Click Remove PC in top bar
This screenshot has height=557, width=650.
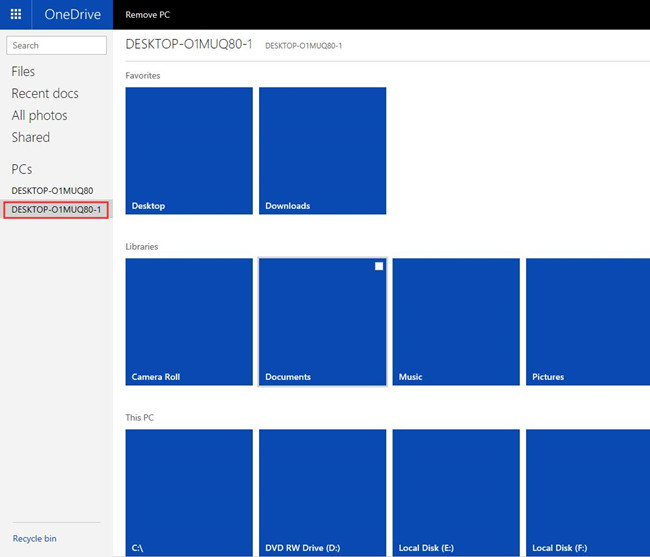click(148, 15)
